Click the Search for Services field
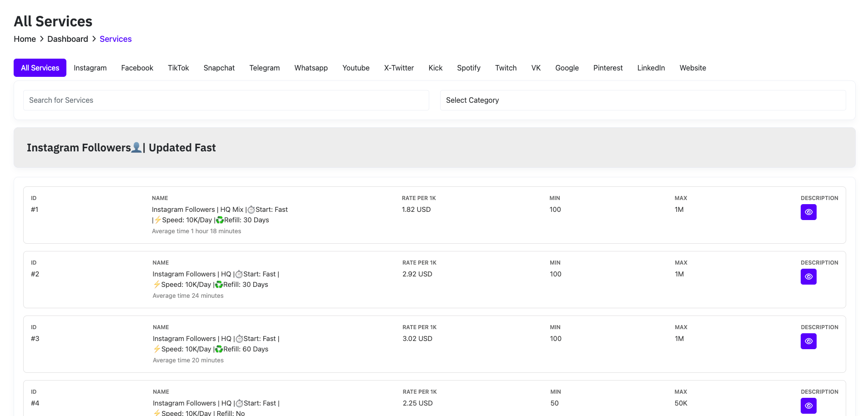Viewport: 868px width, 416px height. tap(226, 100)
